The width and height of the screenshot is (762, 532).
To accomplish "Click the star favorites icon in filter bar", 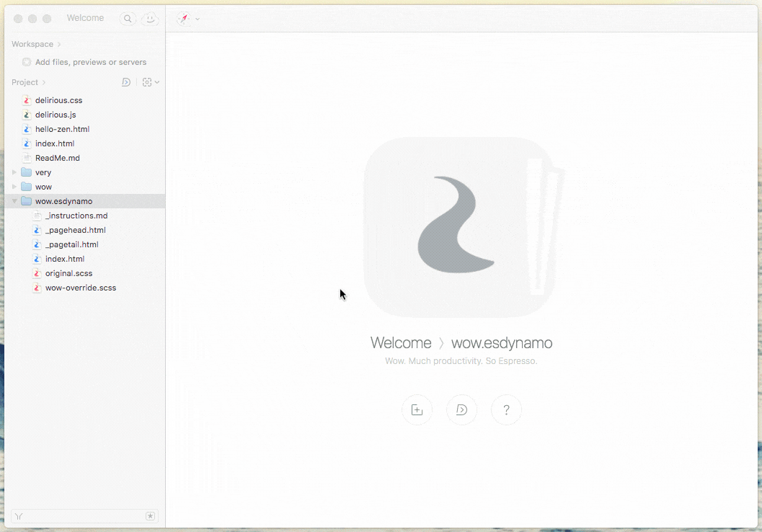I will [150, 516].
